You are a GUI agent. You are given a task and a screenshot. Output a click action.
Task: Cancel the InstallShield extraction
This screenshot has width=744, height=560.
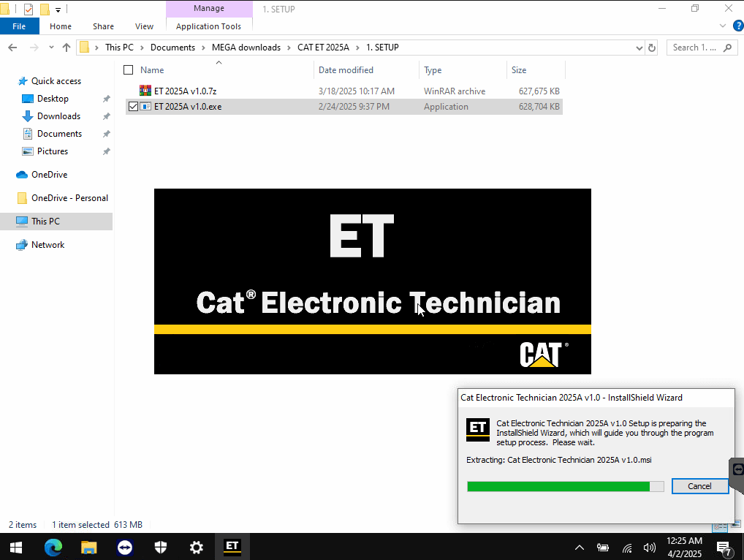699,486
